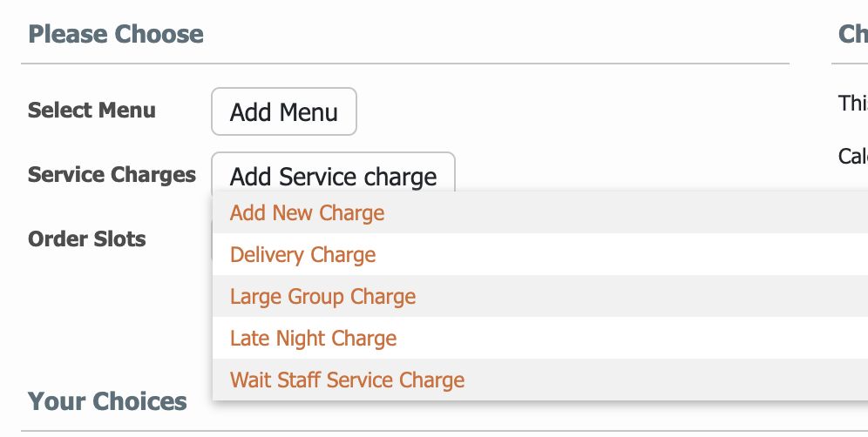
Task: Pick the Large Group Charge option
Action: 540,296
